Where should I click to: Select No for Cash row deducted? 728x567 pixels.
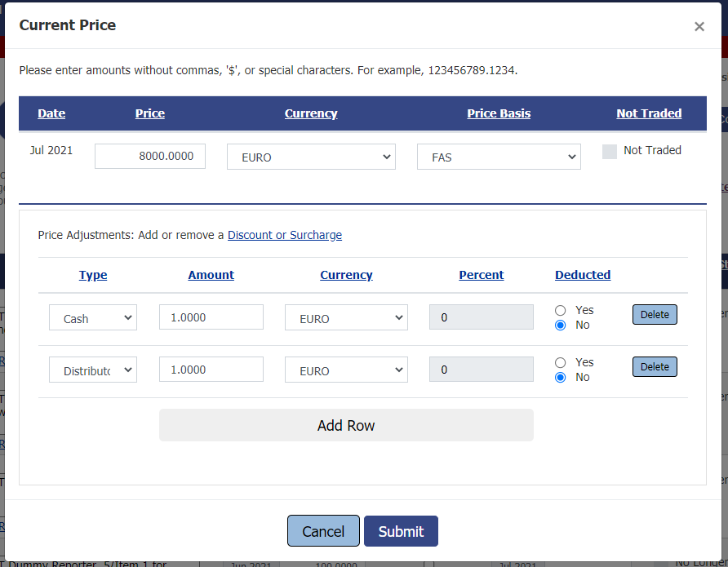click(x=561, y=325)
